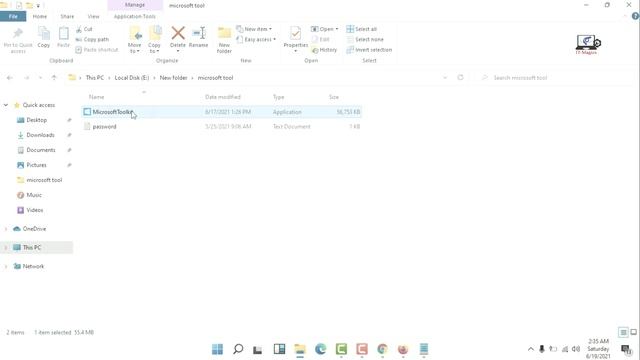Open the Copy to dropdown

pyautogui.click(x=154, y=40)
